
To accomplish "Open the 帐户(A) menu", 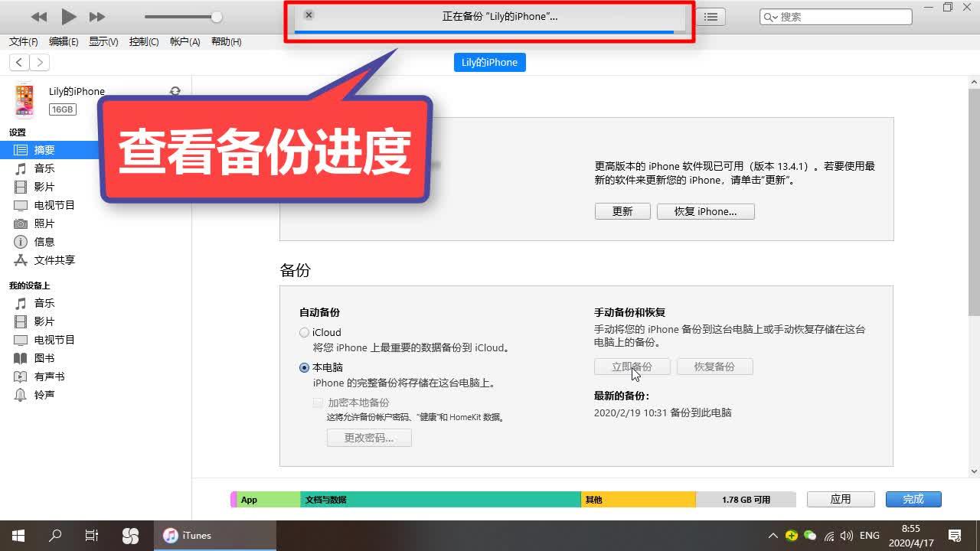I will 185,42.
